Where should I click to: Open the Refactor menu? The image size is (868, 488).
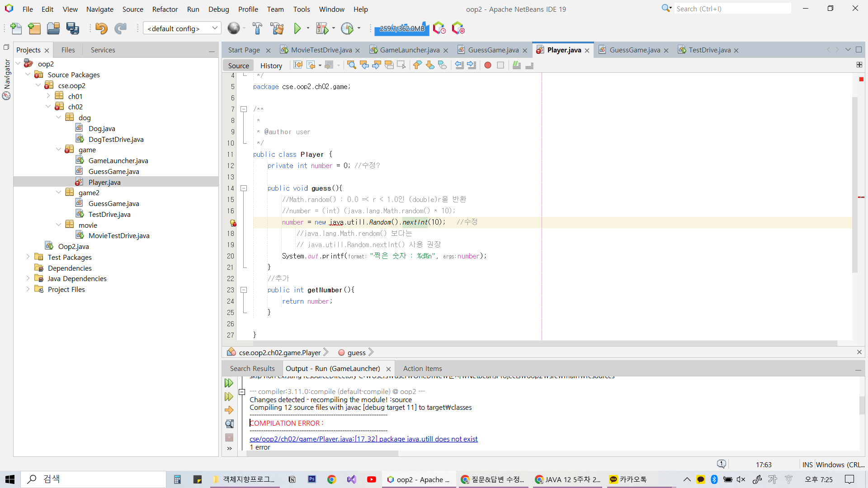click(165, 9)
